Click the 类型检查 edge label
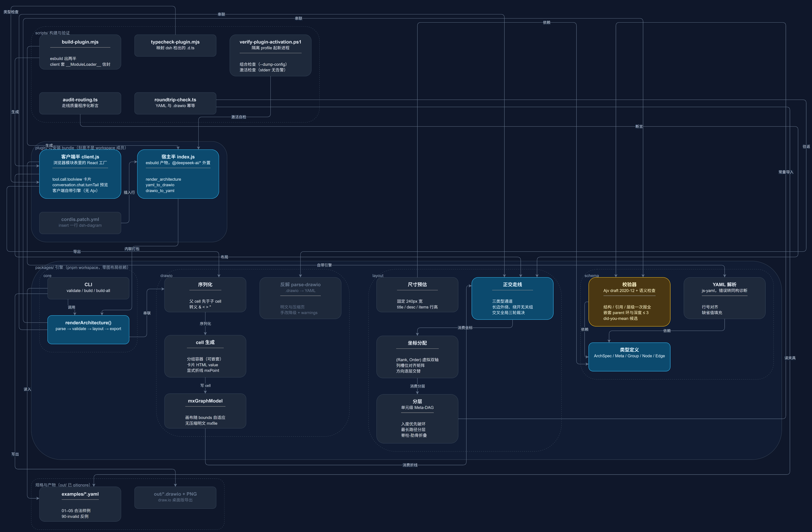Image resolution: width=812 pixels, height=532 pixels. (x=11, y=12)
